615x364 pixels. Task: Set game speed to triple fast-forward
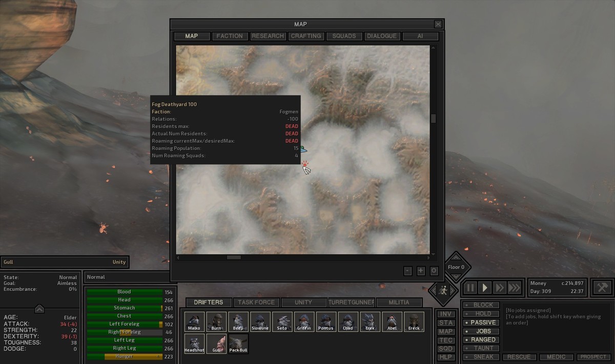[x=515, y=287]
